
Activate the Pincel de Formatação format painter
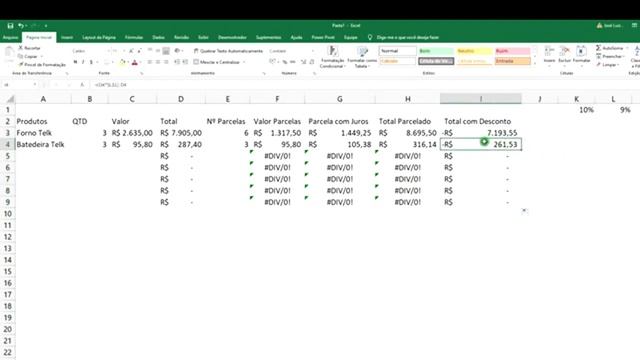pyautogui.click(x=42, y=64)
